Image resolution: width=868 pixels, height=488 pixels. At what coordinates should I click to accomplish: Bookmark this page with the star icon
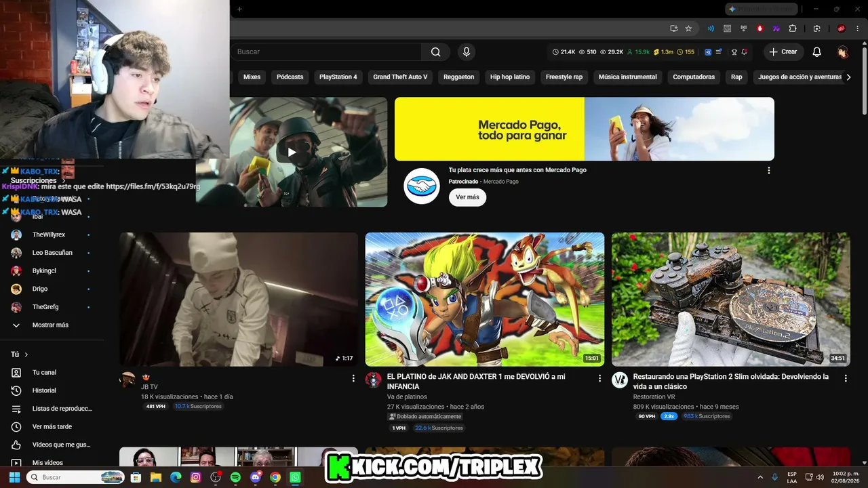(688, 28)
